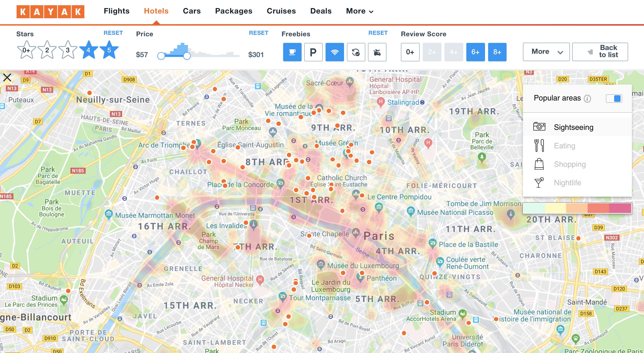Select the 0+ review score option
644x353 pixels.
(x=410, y=52)
